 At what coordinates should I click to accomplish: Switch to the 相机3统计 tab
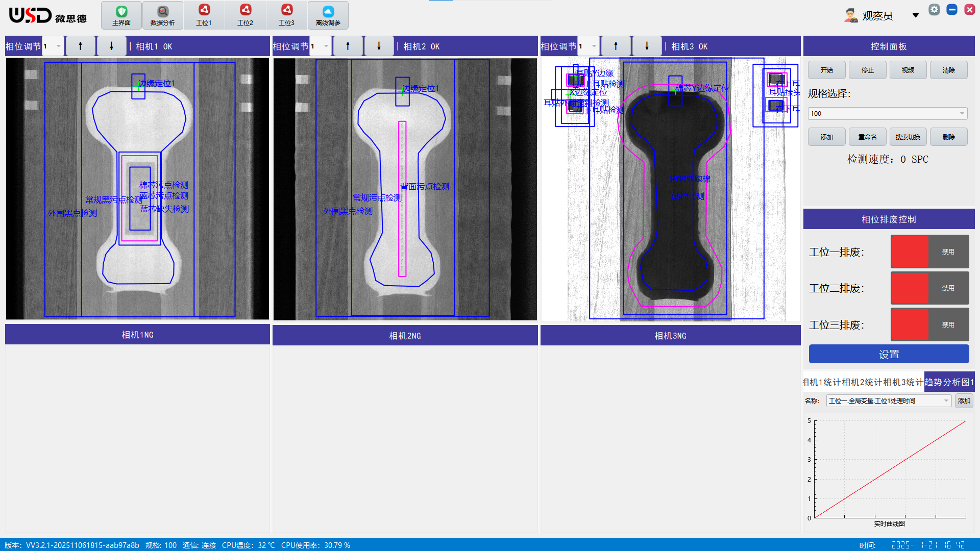(903, 382)
